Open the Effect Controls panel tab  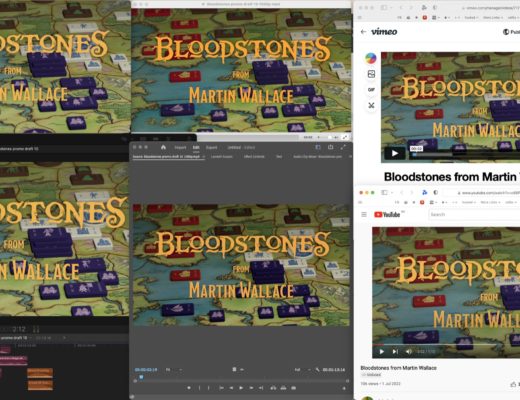[x=254, y=156]
